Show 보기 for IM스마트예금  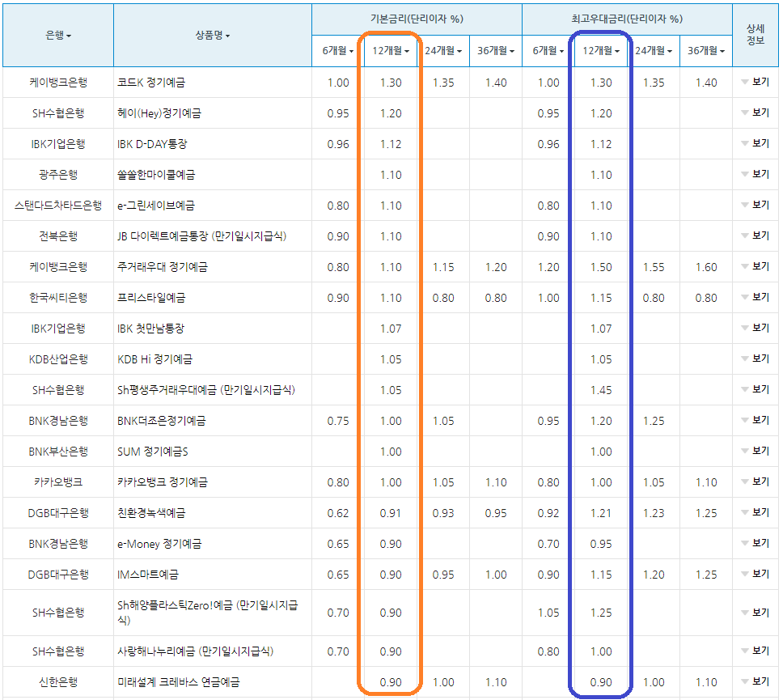tap(755, 574)
